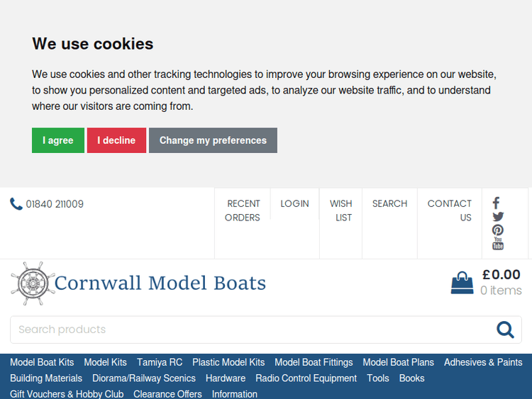
Task: Focus the Search products input field
Action: (266, 330)
